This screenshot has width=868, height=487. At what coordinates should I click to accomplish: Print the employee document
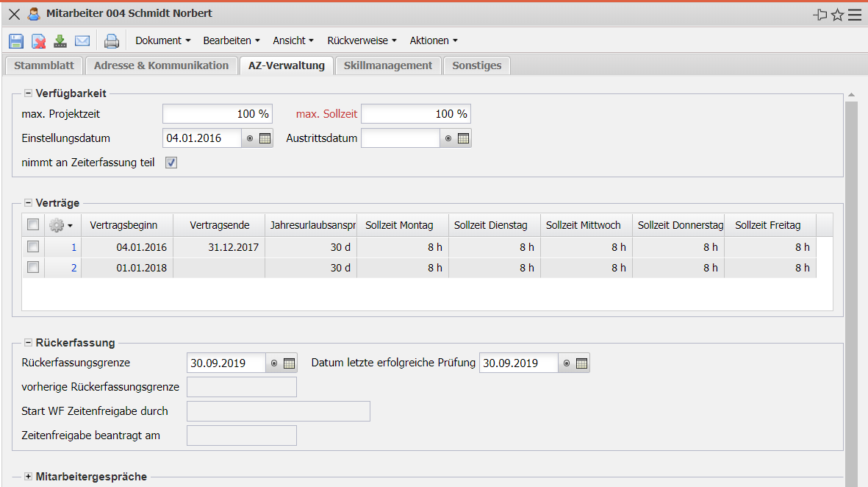point(111,41)
